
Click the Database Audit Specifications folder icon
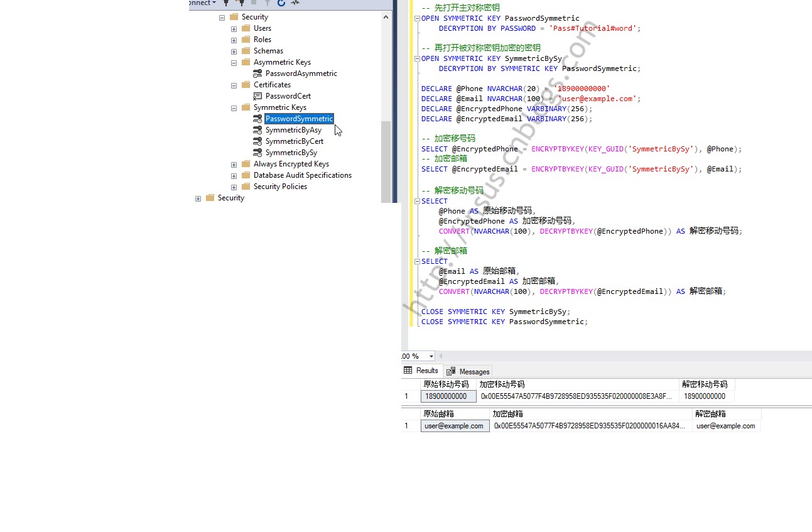[x=246, y=175]
